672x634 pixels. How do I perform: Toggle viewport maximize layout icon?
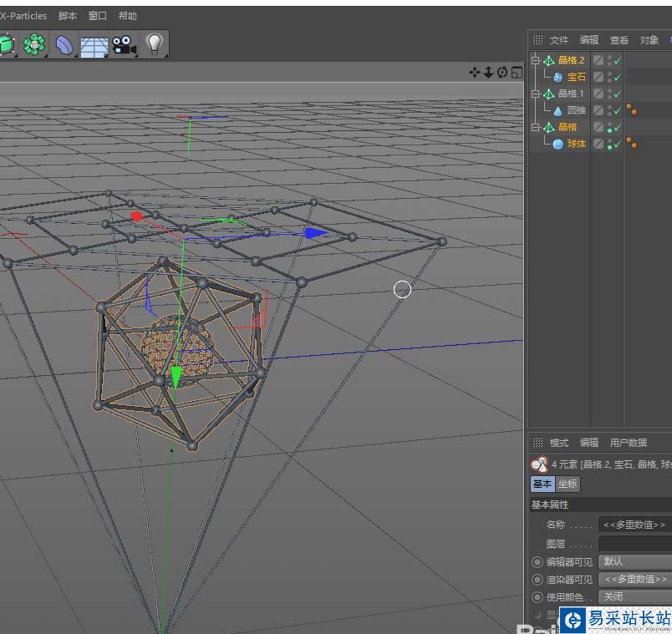coord(517,73)
